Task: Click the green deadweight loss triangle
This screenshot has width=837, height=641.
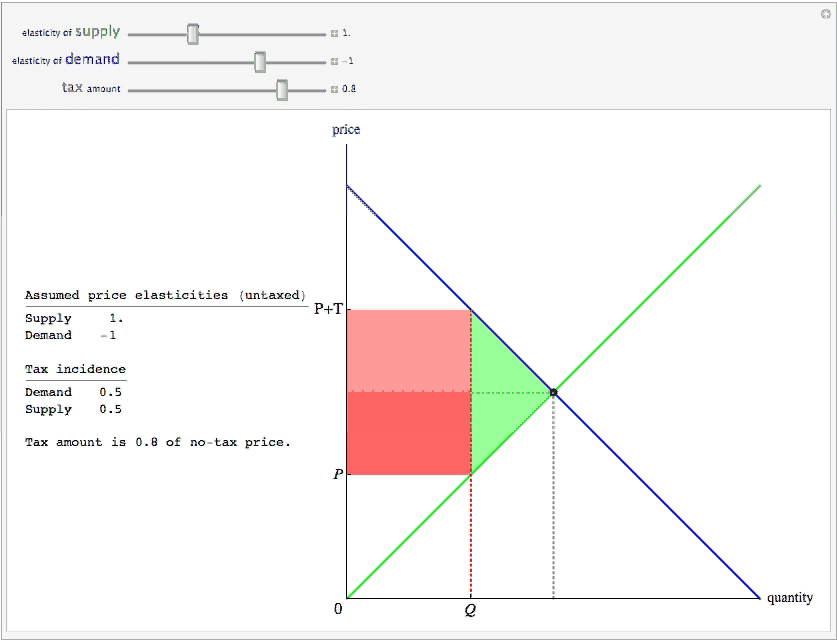Action: 499,392
